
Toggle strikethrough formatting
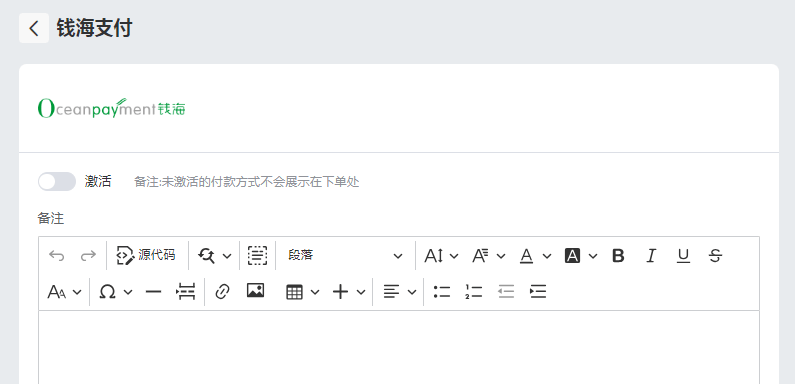(x=715, y=256)
